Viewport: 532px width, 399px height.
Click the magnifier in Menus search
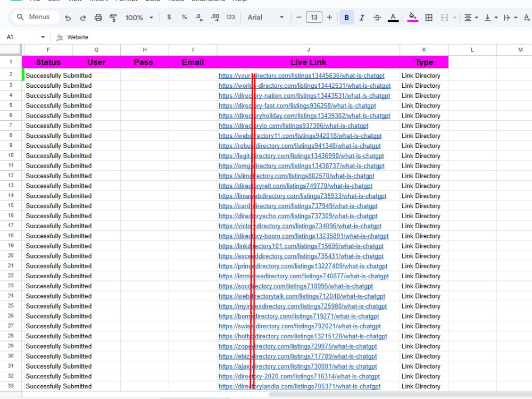pos(20,17)
